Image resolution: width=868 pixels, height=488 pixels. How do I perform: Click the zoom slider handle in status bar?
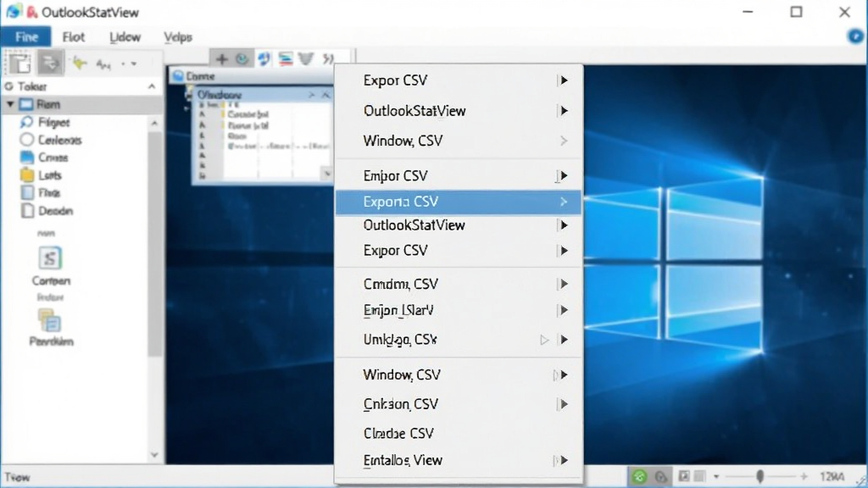760,476
